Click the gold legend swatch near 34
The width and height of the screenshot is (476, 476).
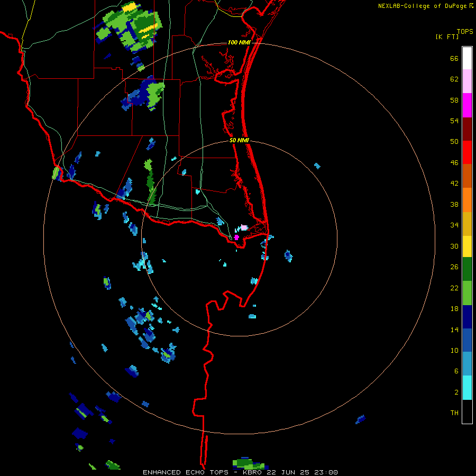(x=467, y=224)
